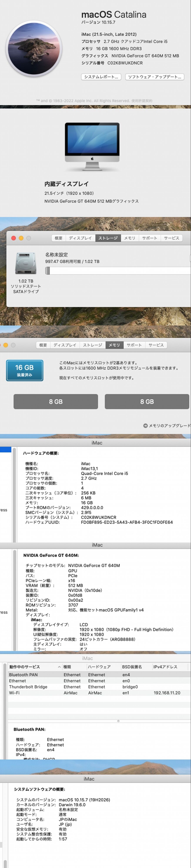Click the IP address 192.168.11.20
Screen dimensions: 191x868
[x=167, y=693]
